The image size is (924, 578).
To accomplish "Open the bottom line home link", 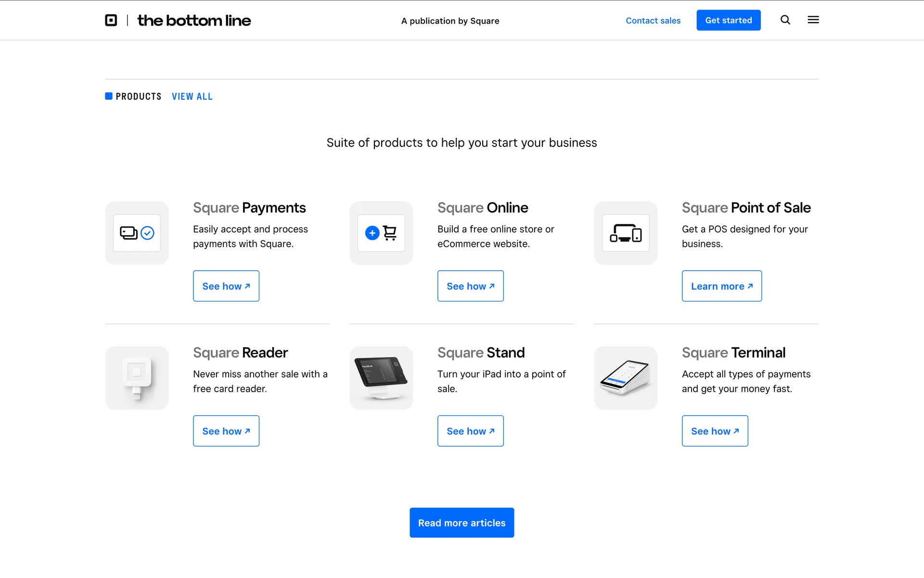I will click(x=194, y=21).
